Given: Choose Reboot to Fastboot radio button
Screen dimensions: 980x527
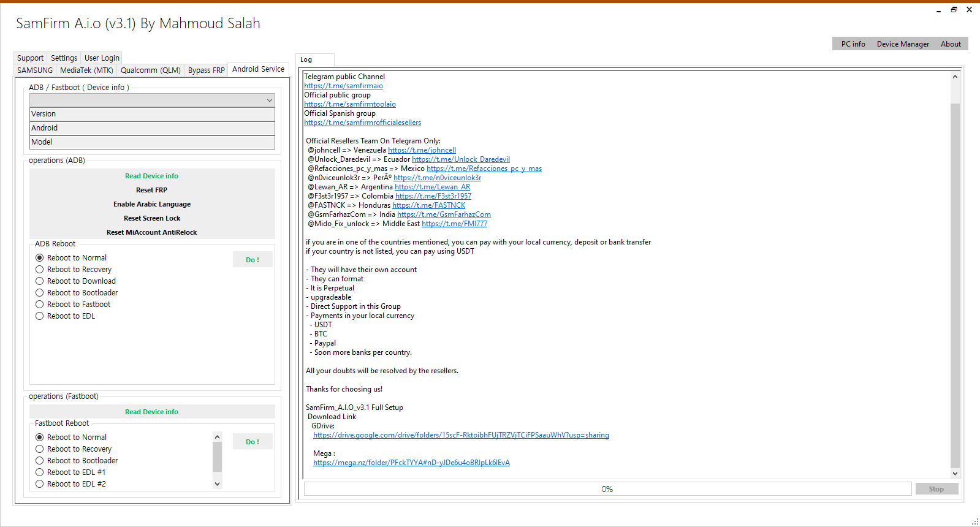Looking at the screenshot, I should point(73,305).
